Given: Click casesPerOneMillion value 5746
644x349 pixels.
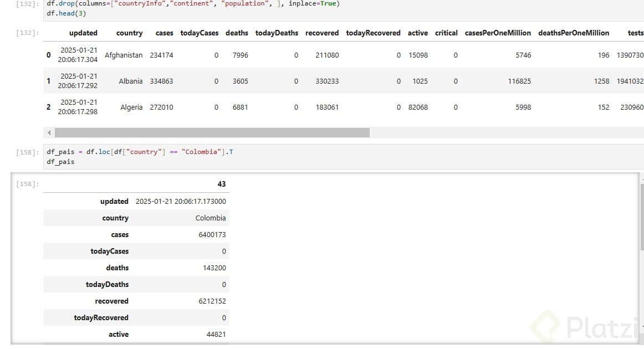Looking at the screenshot, I should click(523, 55).
